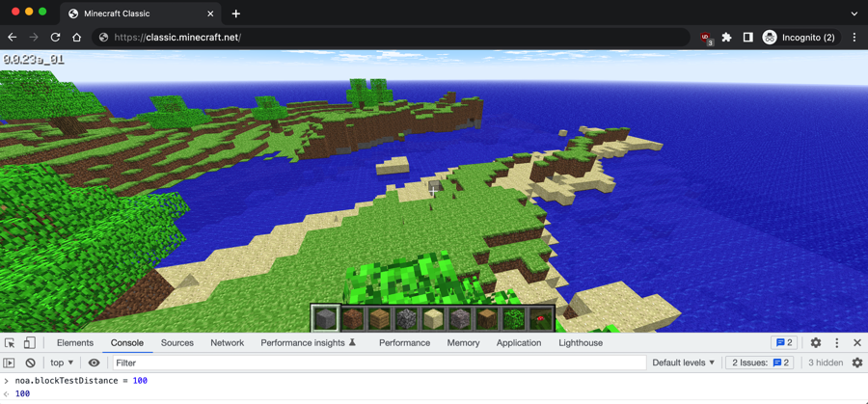Viewport: 868px width, 404px height.
Task: Click the browser address bar
Action: click(391, 37)
